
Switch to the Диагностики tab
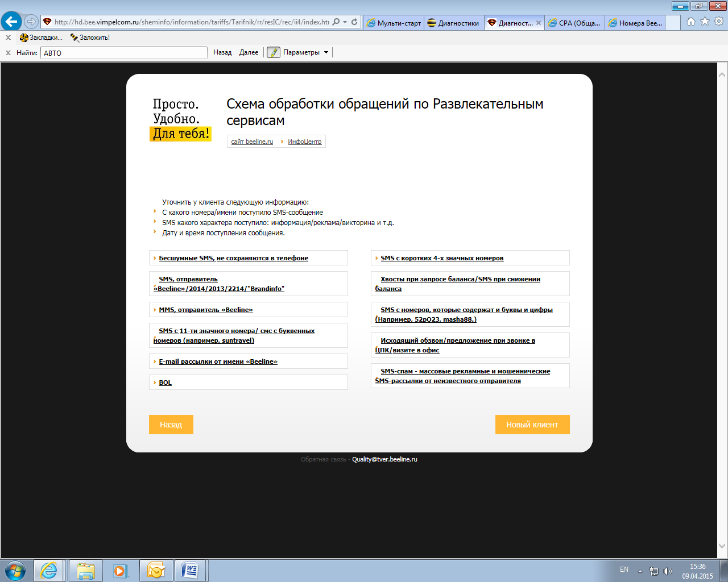(454, 23)
